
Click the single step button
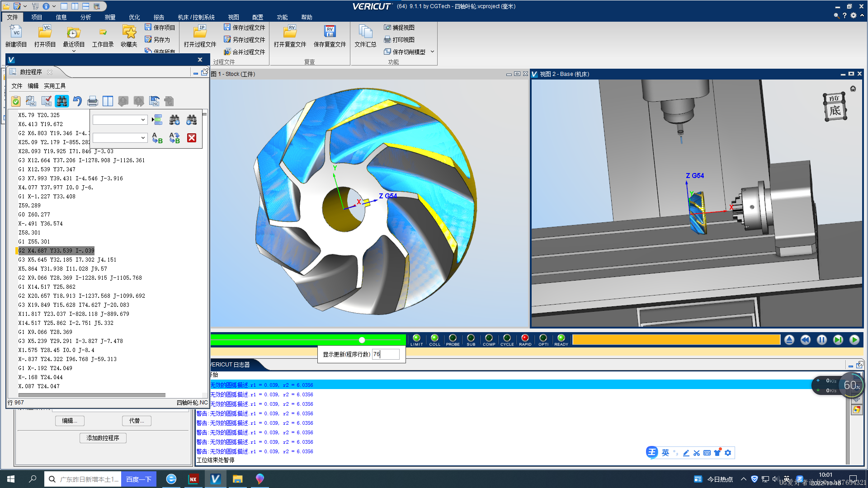[838, 340]
